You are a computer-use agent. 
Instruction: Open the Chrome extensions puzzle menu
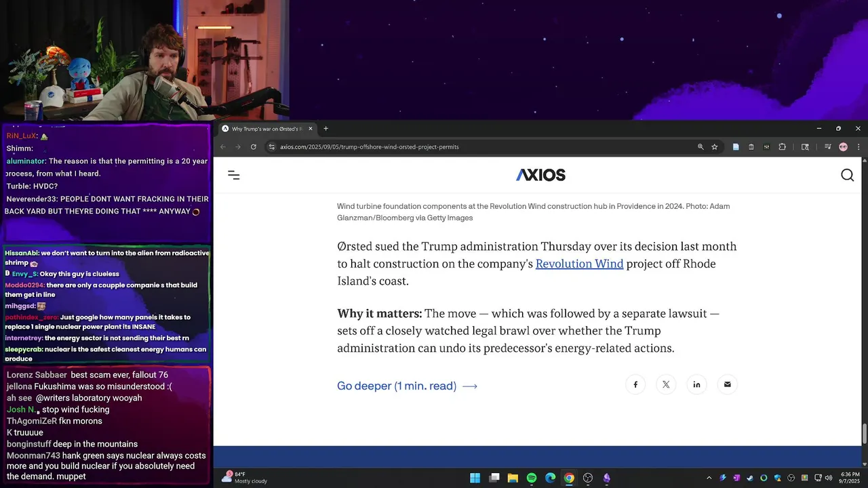(x=782, y=146)
